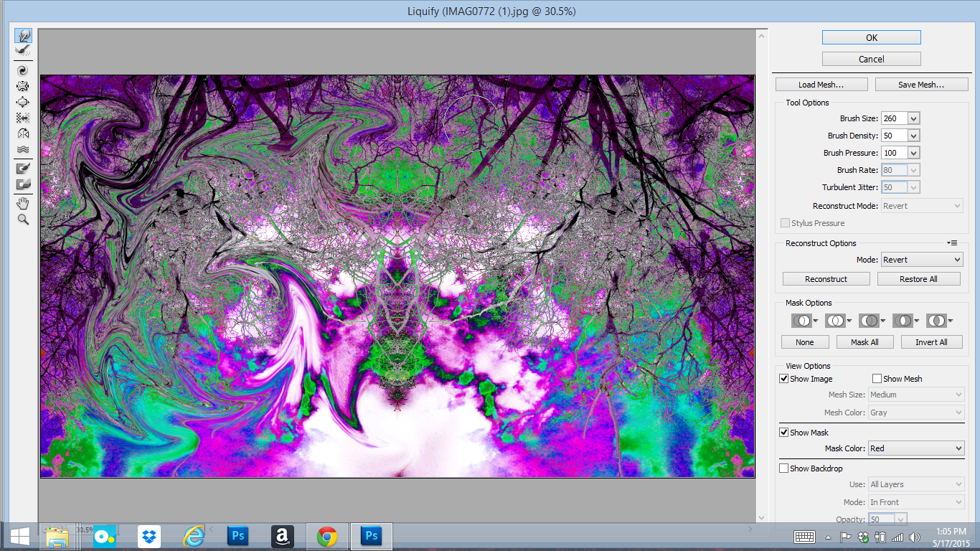Open the Reconstruct Options Mode dropdown
This screenshot has height=551, width=980.
pos(922,260)
